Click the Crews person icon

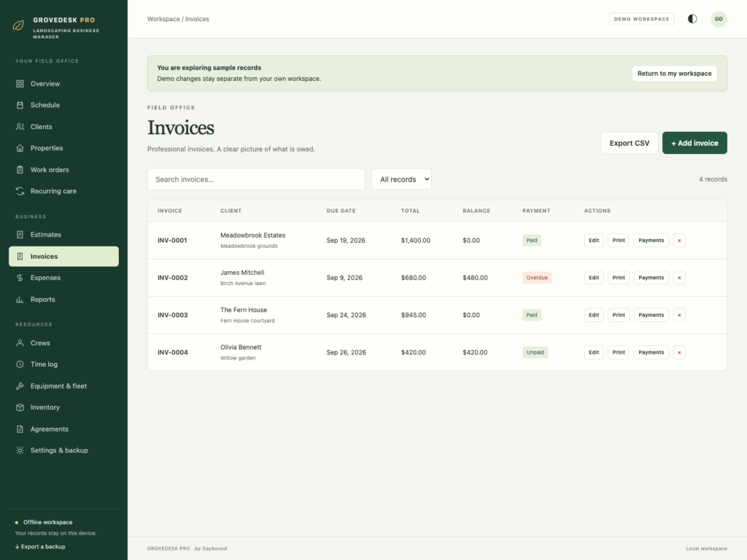click(x=20, y=343)
